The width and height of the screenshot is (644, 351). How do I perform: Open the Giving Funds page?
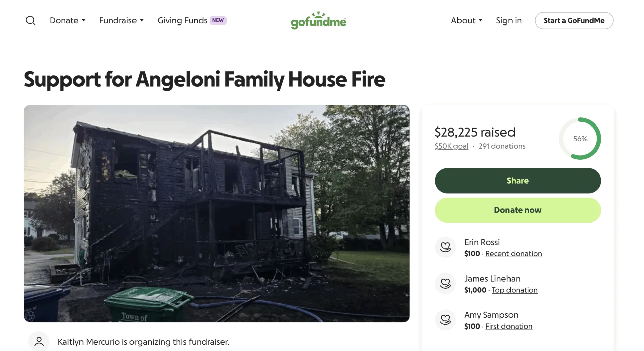182,20
